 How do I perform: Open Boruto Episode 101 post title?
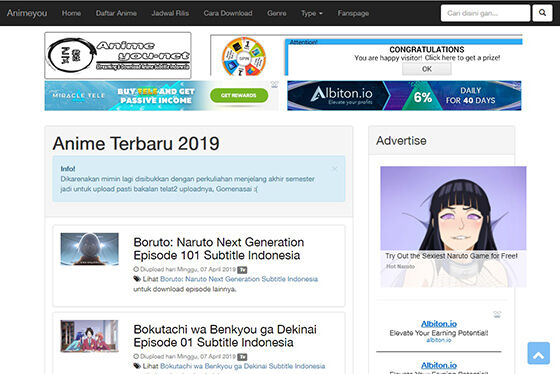pyautogui.click(x=219, y=249)
